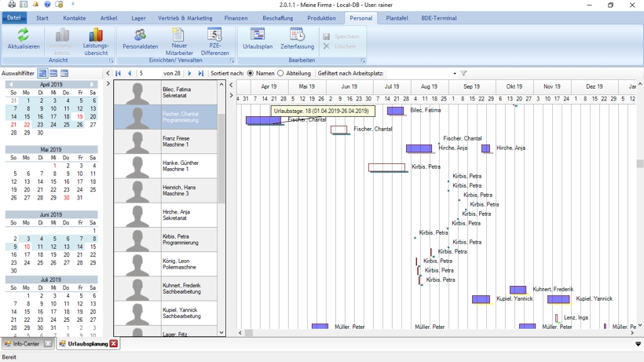Click the print icon in the title bar
The image size is (644, 362).
coord(12,5)
